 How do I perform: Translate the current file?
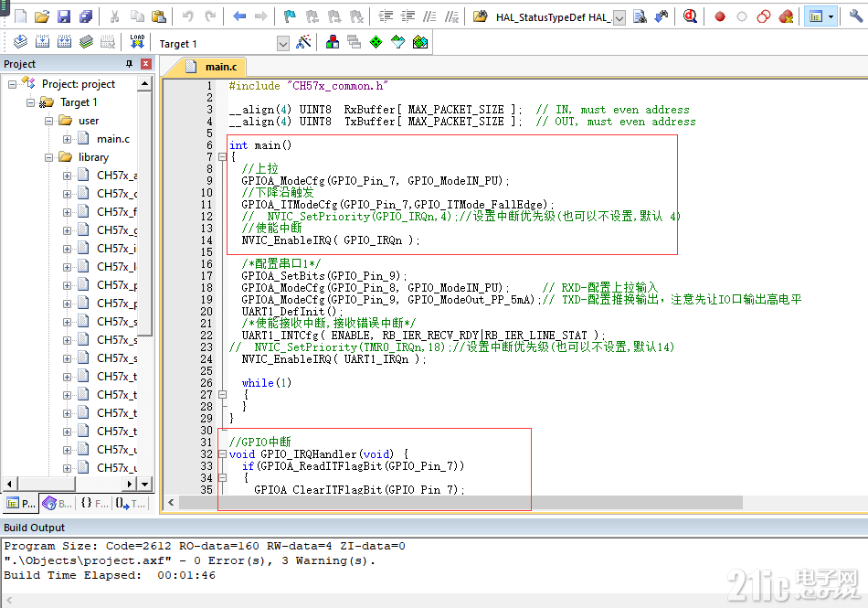tap(20, 42)
